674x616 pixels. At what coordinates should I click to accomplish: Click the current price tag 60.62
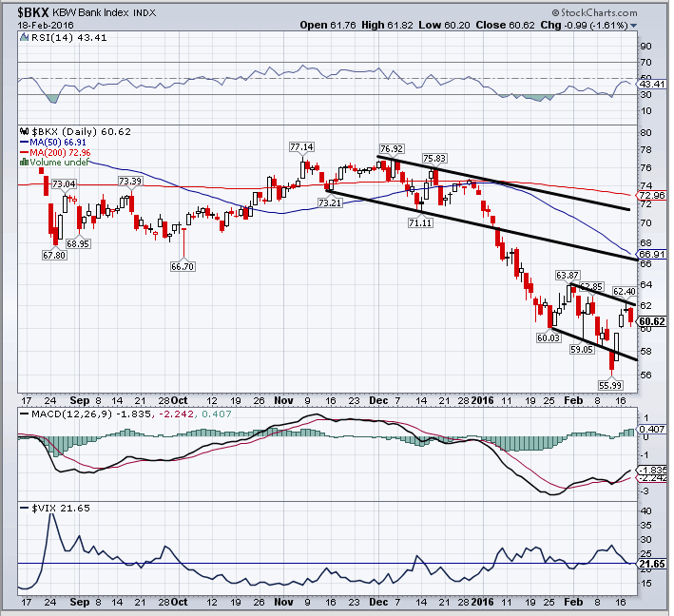tap(652, 321)
